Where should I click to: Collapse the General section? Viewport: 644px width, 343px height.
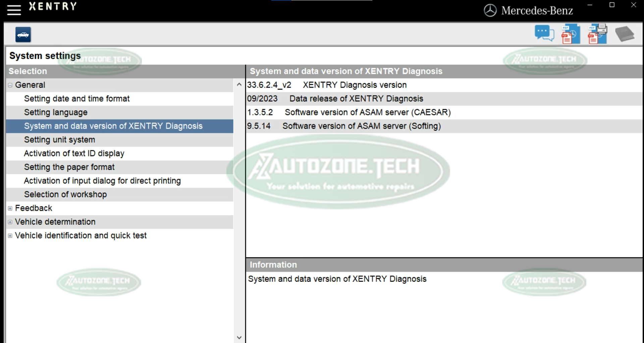click(x=10, y=85)
